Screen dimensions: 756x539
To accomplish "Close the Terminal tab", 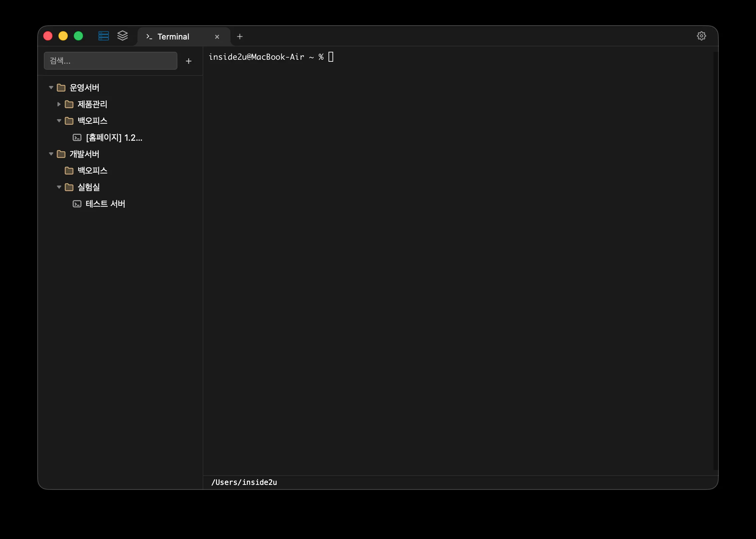I will tap(217, 37).
